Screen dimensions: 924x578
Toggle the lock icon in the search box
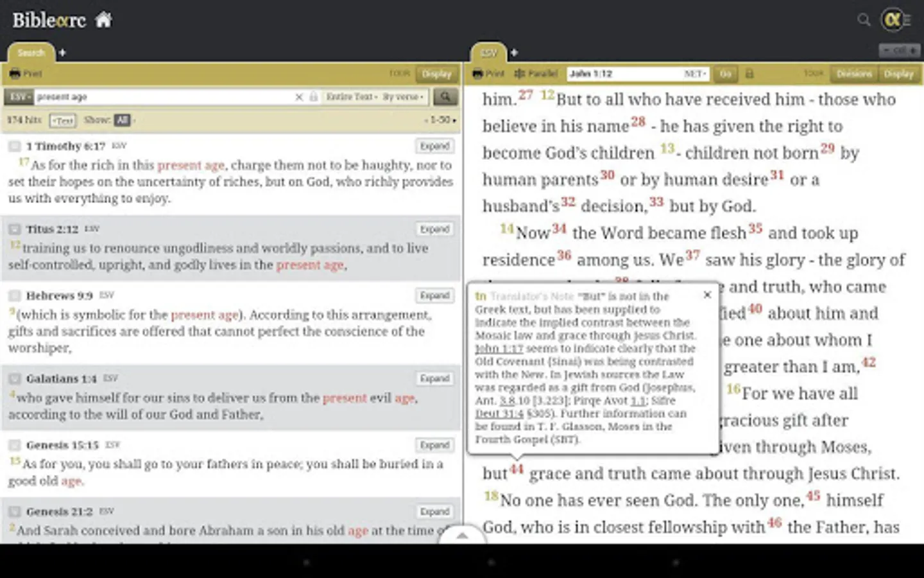click(x=313, y=97)
